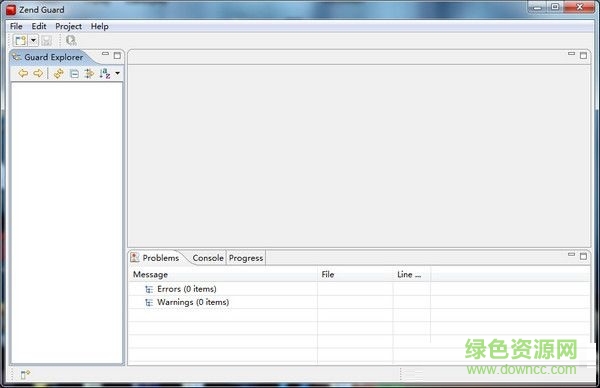The width and height of the screenshot is (600, 388).
Task: Open the Project menu
Action: pyautogui.click(x=68, y=26)
